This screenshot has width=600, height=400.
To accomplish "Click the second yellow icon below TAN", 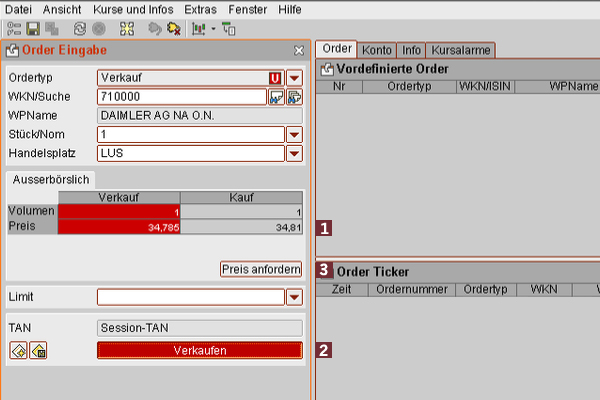I will 38,350.
